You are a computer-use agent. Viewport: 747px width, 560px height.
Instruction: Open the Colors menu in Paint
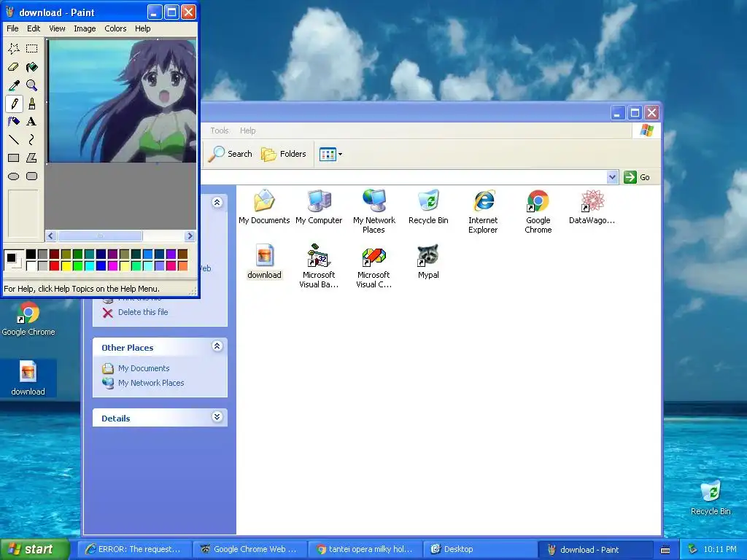(x=115, y=28)
